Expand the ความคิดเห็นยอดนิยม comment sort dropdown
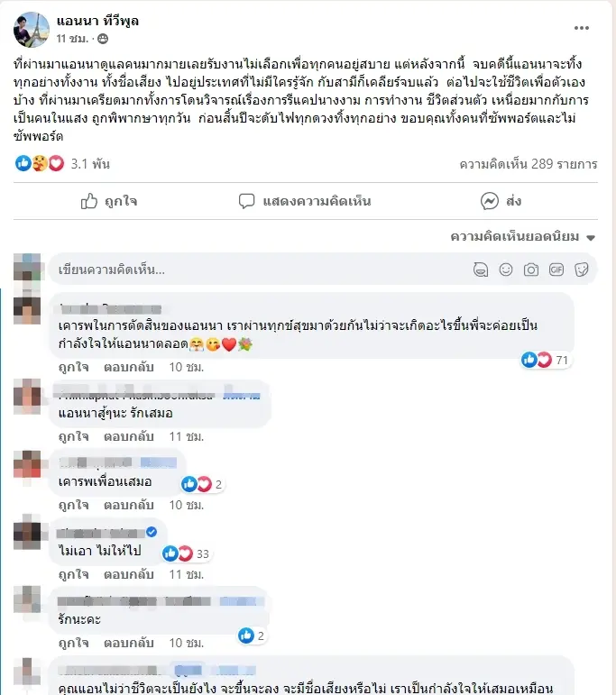 (522, 237)
